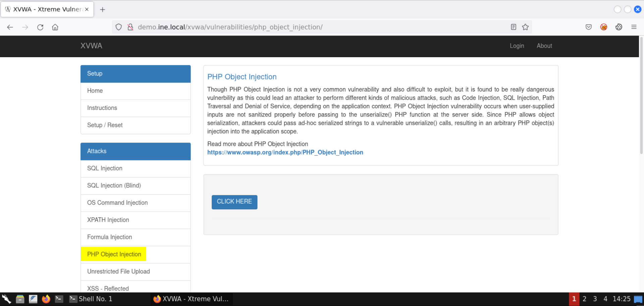The width and height of the screenshot is (644, 306).
Task: Bookmark this page with star icon
Action: [x=525, y=27]
